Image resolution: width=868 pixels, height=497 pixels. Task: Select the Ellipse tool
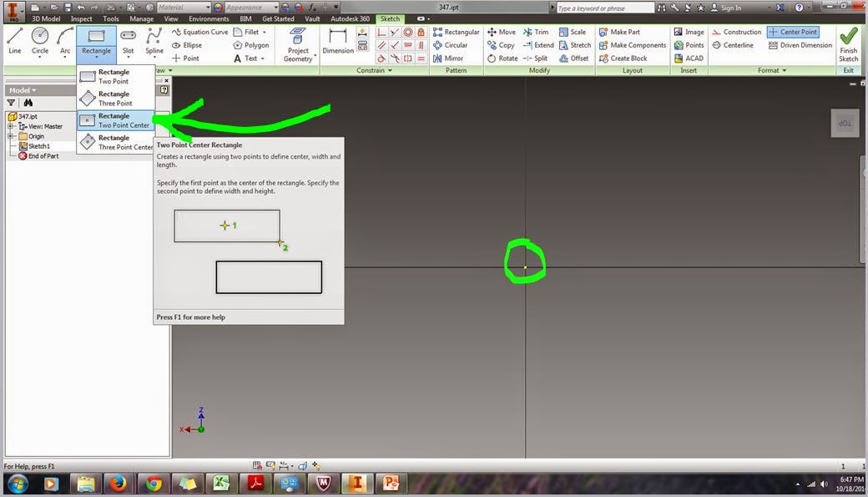187,45
